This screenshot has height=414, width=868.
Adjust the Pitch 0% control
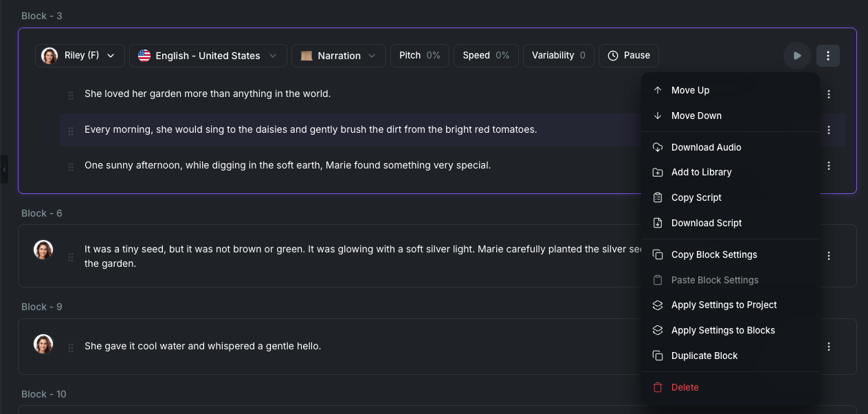pos(420,56)
